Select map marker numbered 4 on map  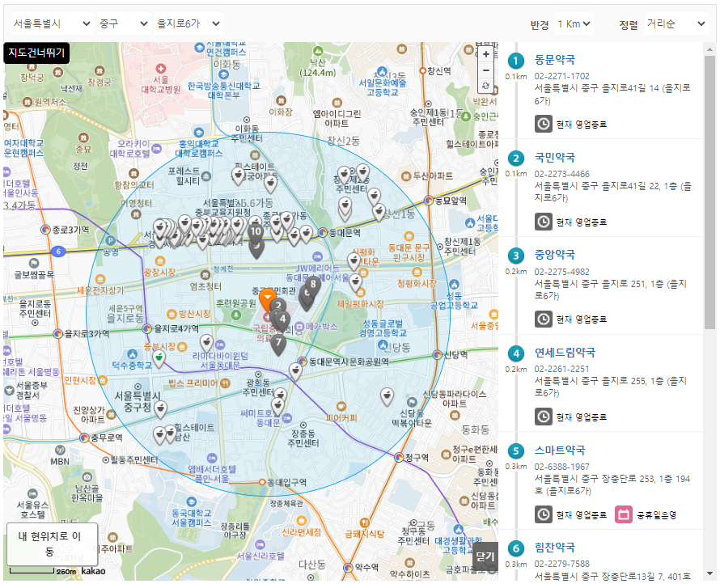pos(282,319)
